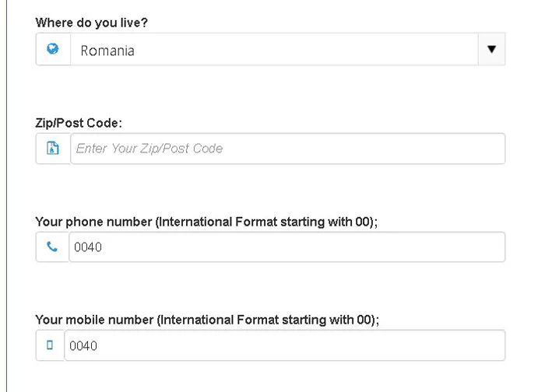Image resolution: width=545 pixels, height=392 pixels.
Task: Open the country list with the black arrow
Action: click(490, 49)
